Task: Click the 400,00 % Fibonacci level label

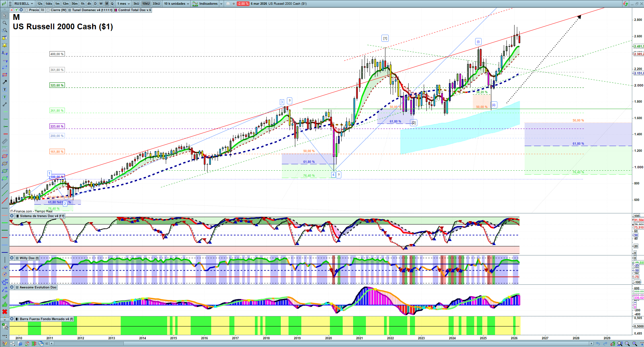Action: coord(57,54)
